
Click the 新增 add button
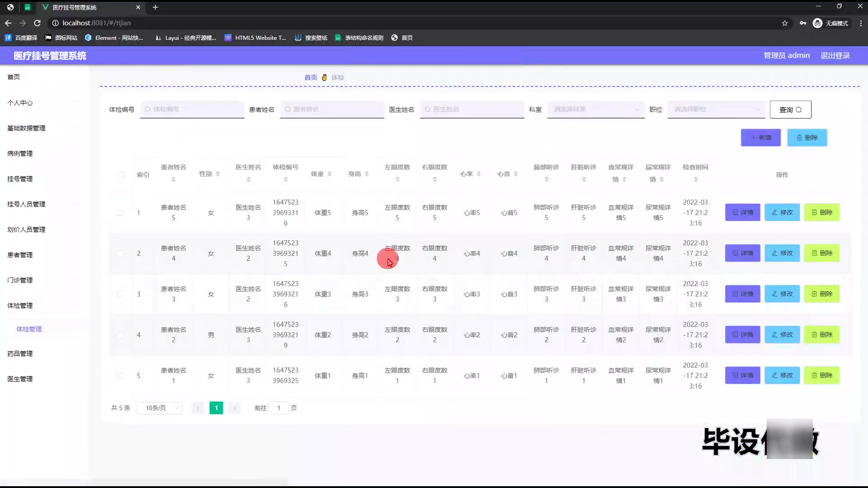pyautogui.click(x=760, y=138)
